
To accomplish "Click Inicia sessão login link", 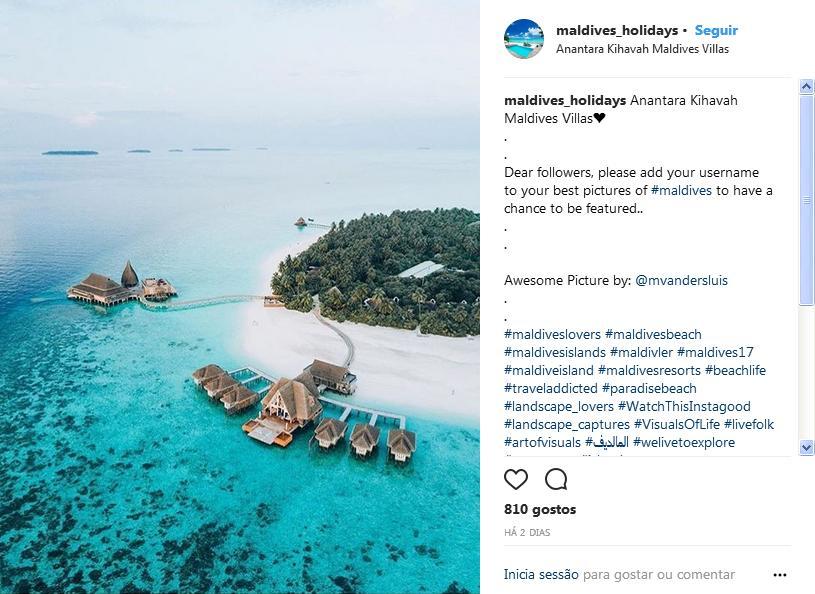I will coord(541,575).
